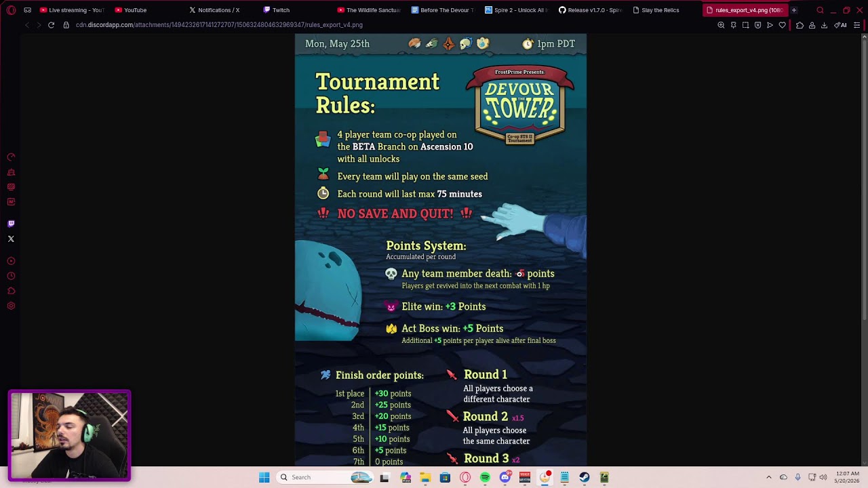This screenshot has height=488, width=868.
Task: Open the zoom magnifier in address bar
Action: point(721,25)
